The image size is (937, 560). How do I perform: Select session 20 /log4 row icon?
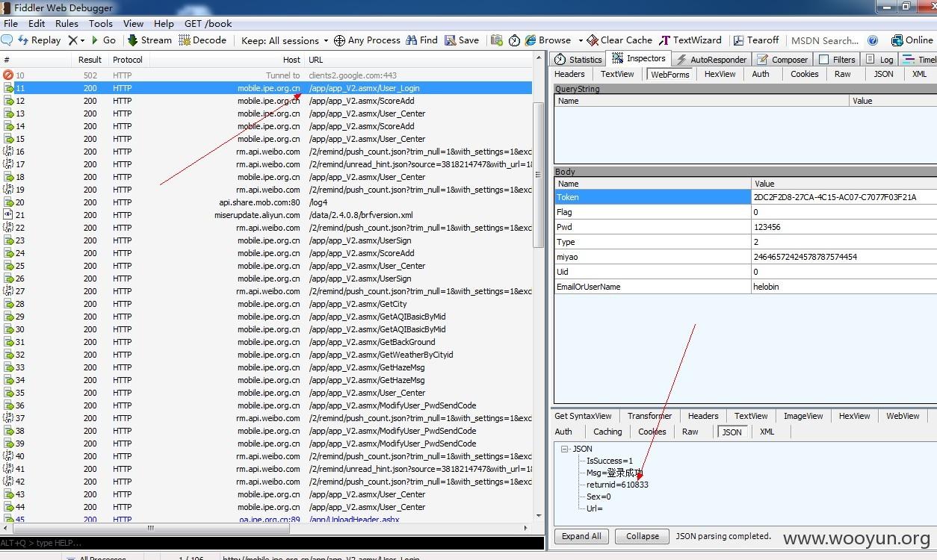(x=8, y=202)
